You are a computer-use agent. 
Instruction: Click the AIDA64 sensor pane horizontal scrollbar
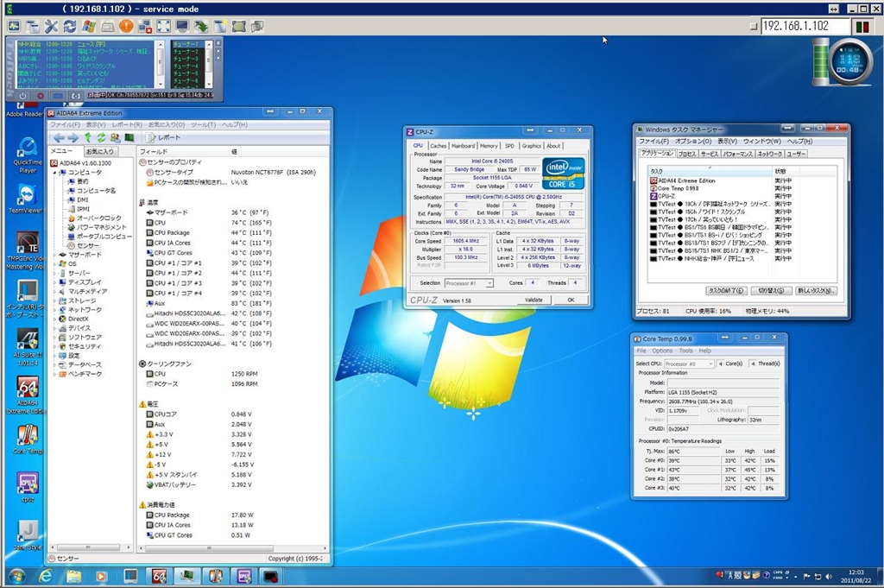click(x=233, y=548)
